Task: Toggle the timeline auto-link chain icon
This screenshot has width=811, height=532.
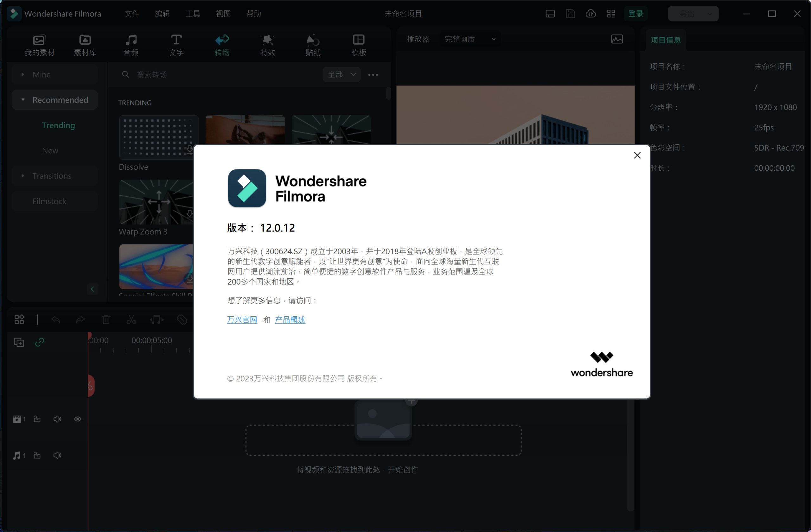Action: [x=40, y=342]
